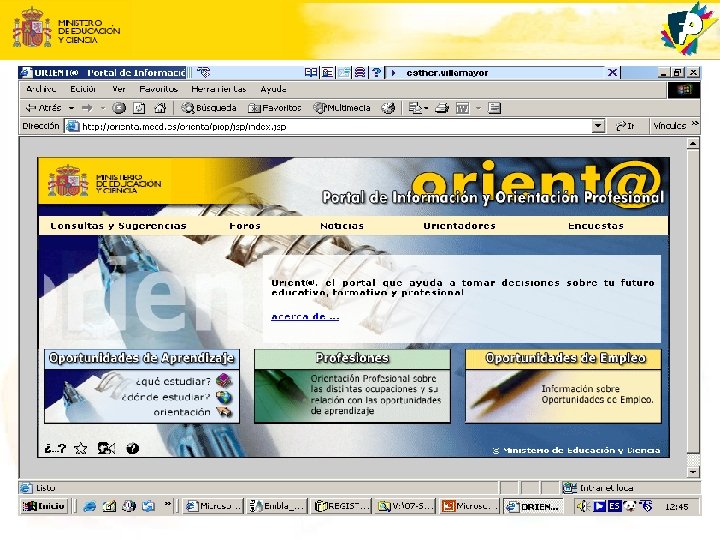The image size is (720, 540).
Task: Open the Noticias section
Action: pos(342,226)
